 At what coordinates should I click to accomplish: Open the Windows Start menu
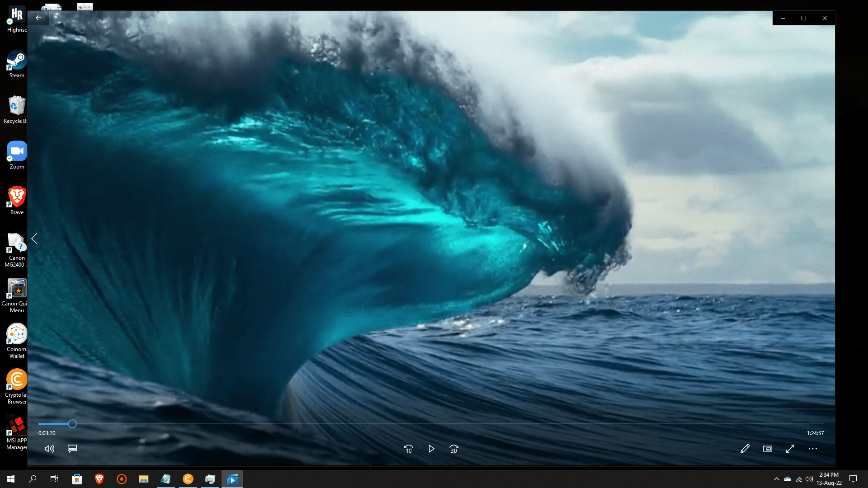tap(11, 479)
